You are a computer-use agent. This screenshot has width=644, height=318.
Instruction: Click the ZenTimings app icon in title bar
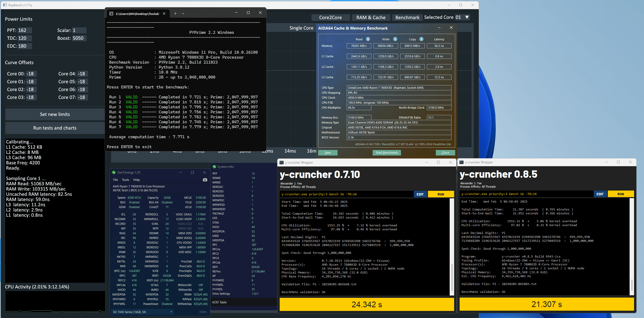114,172
